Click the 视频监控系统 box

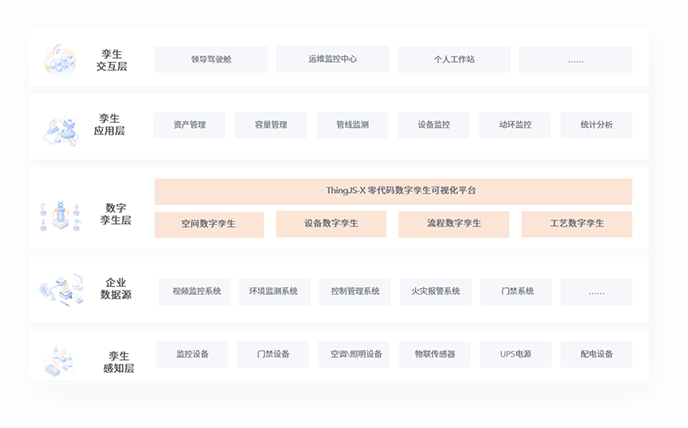195,291
